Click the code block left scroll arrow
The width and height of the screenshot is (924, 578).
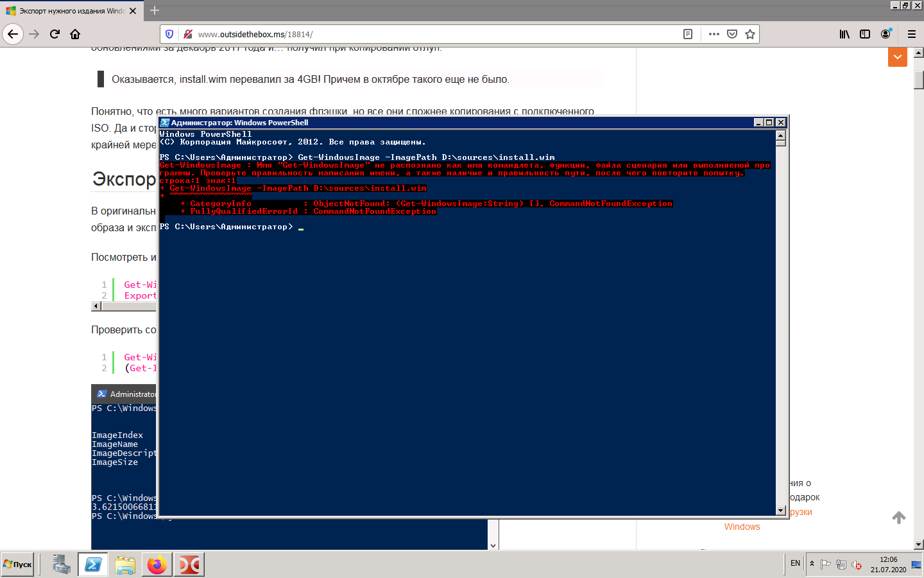click(x=96, y=306)
